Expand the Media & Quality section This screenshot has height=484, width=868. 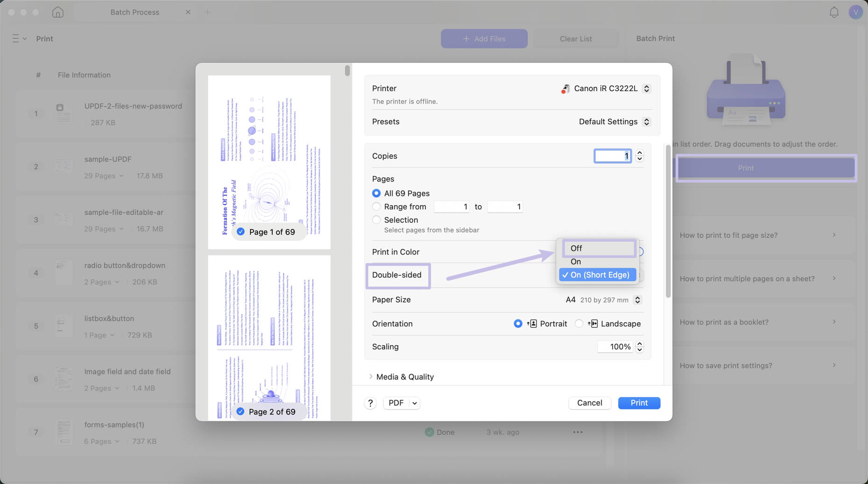[371, 377]
